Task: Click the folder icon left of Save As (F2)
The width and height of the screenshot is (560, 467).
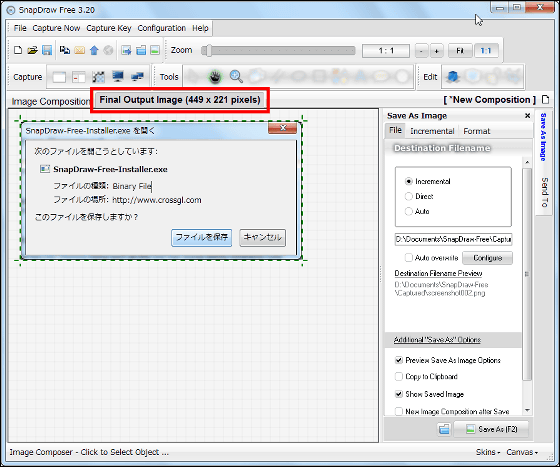Action: tap(444, 429)
